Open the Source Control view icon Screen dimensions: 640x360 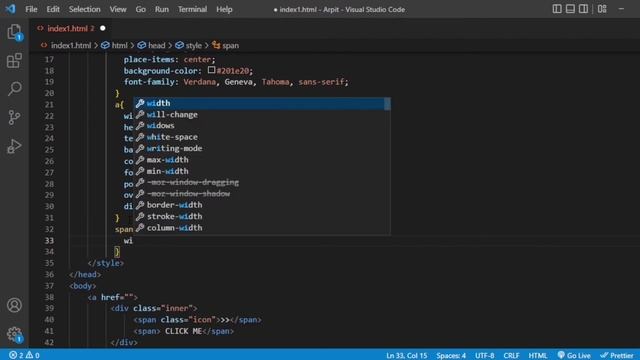tap(14, 117)
